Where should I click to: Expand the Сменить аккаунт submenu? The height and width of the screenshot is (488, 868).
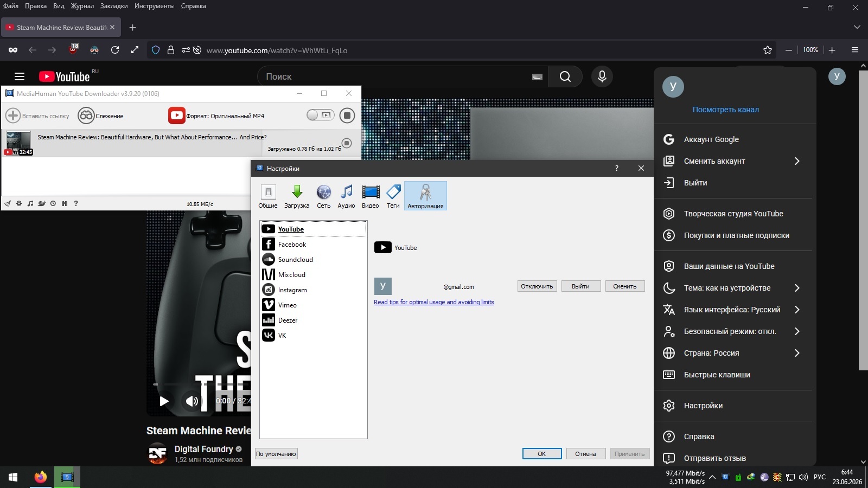pos(797,161)
